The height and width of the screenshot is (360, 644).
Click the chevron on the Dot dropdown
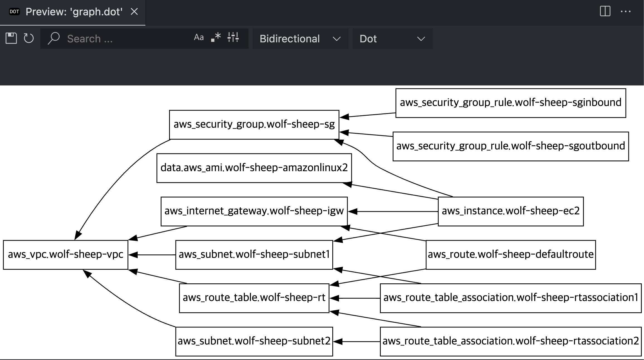click(421, 39)
